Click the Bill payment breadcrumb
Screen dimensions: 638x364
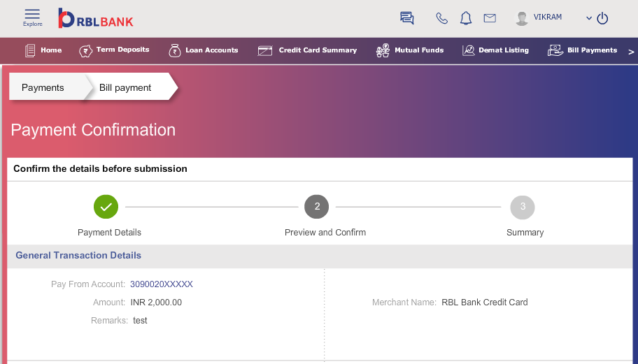point(125,88)
